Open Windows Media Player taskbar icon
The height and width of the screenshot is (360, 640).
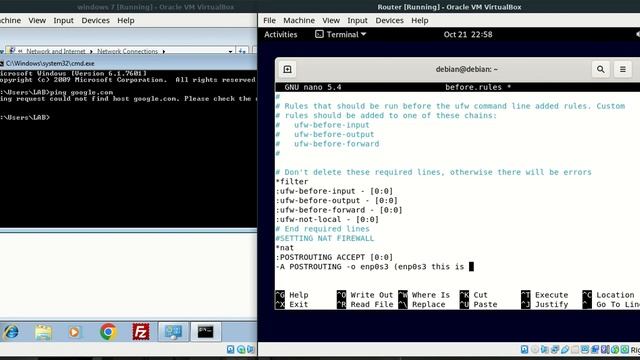coord(74,332)
